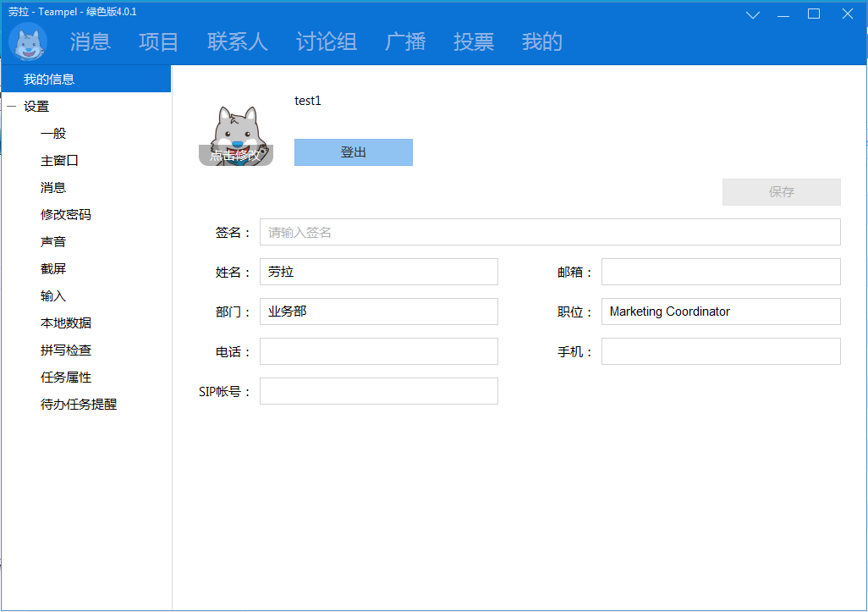
Task: Select 我的信息 in the sidebar
Action: tap(49, 80)
